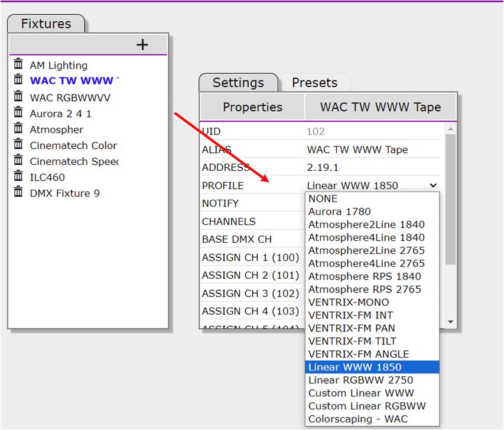Choose Atmosphere RPS 1840 profile
The height and width of the screenshot is (430, 504).
pos(372,276)
